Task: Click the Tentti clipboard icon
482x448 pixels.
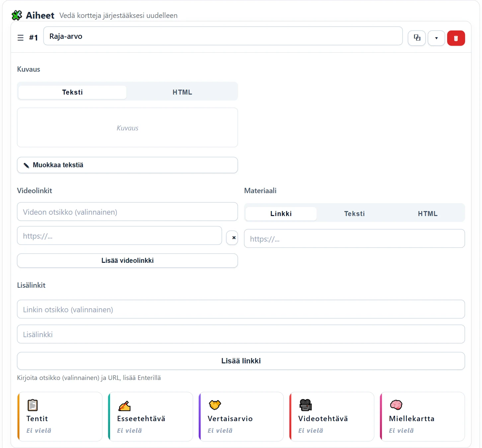Action: (x=33, y=405)
